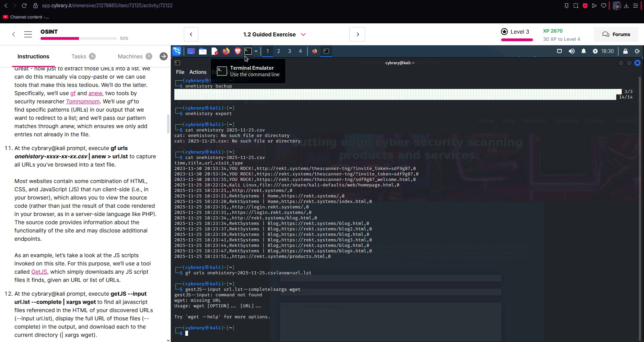Click the OSINT course progress bar

(x=78, y=38)
